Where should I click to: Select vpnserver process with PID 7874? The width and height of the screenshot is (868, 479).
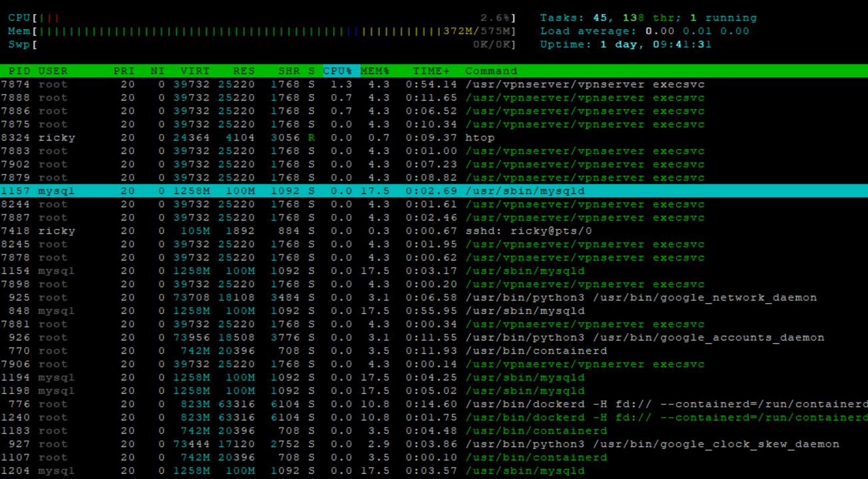[x=434, y=84]
